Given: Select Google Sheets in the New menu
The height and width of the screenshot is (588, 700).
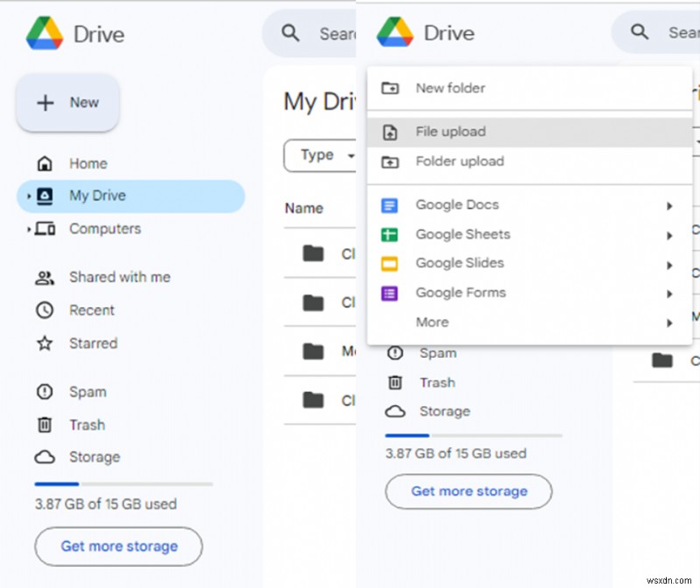Looking at the screenshot, I should coord(529,234).
